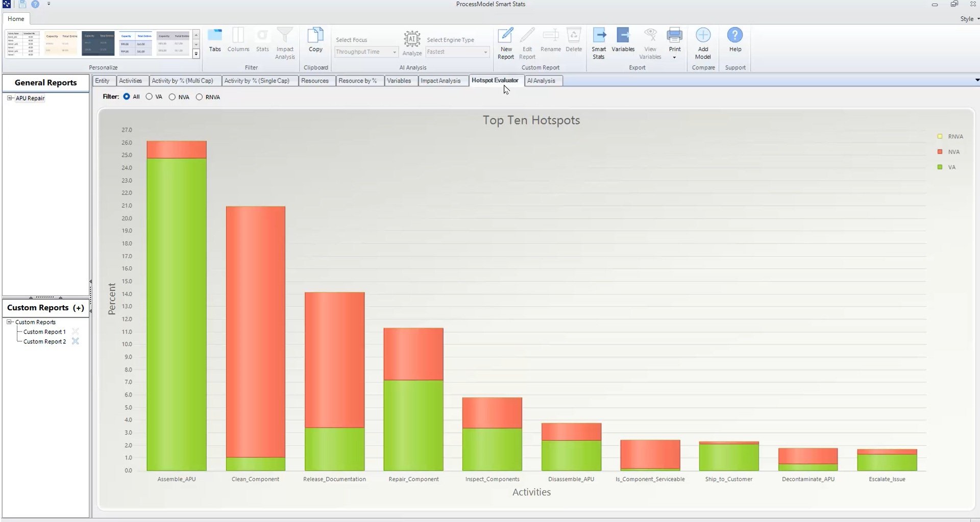The width and height of the screenshot is (980, 522).
Task: Expand the Print dropdown arrow
Action: 675,58
